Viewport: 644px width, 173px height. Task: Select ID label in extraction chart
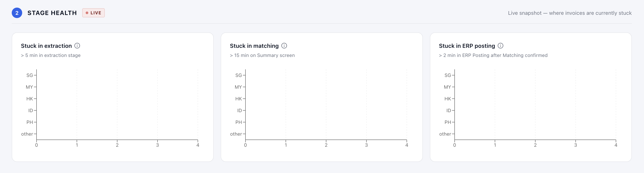[x=30, y=110]
